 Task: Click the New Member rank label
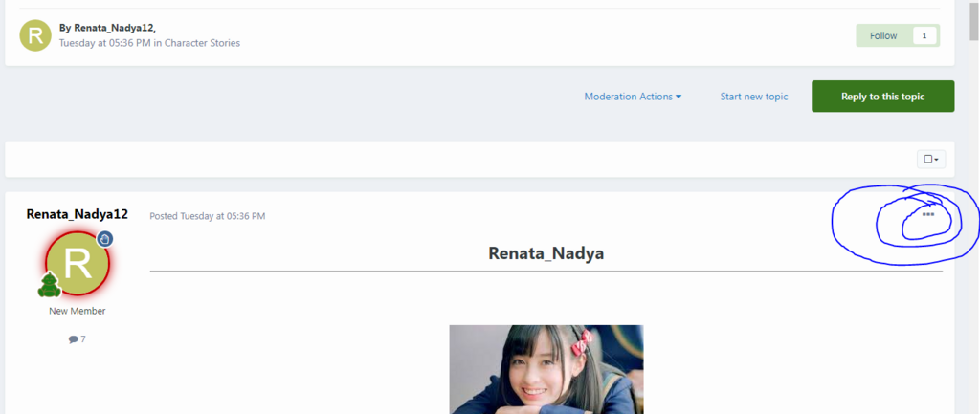(x=77, y=311)
